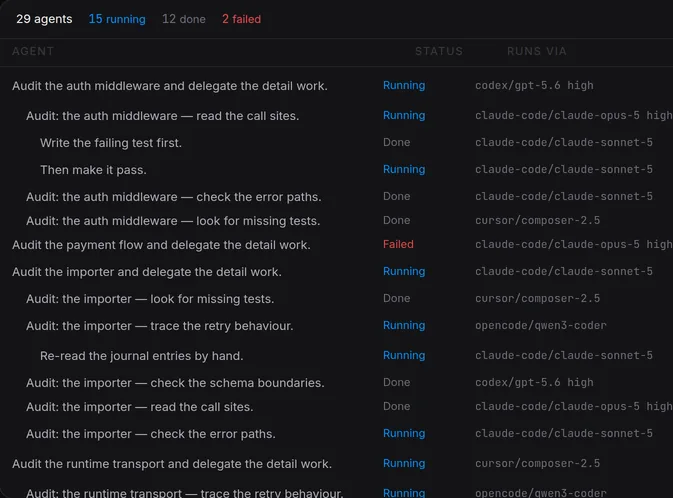This screenshot has width=673, height=498.
Task: Filter by the 2 failed count
Action: pyautogui.click(x=241, y=19)
